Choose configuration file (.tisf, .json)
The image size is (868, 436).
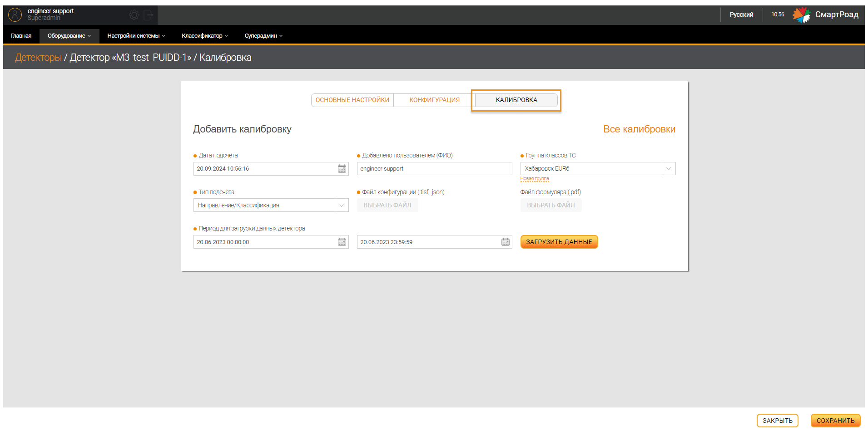[x=387, y=205]
